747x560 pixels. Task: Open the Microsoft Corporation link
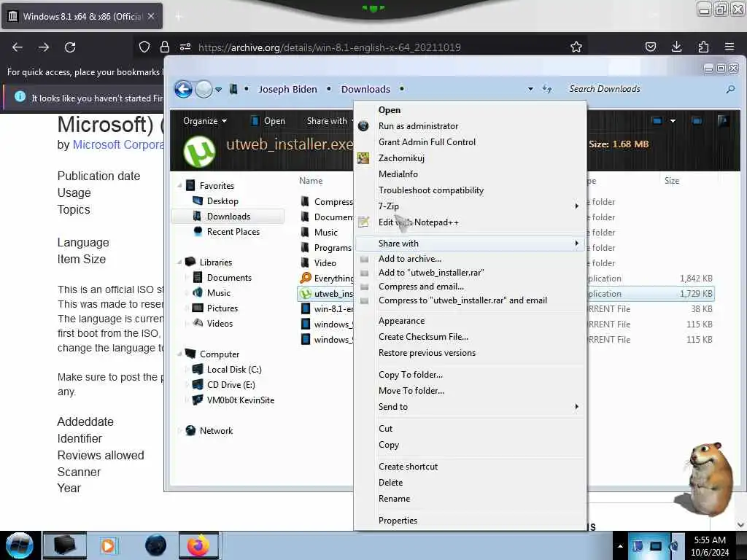coord(118,145)
